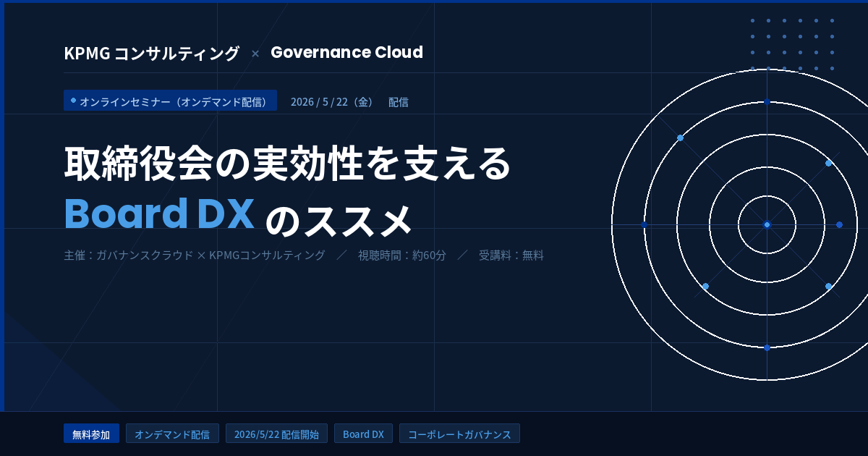
Task: Click the blue Board DX title text
Action: (159, 214)
